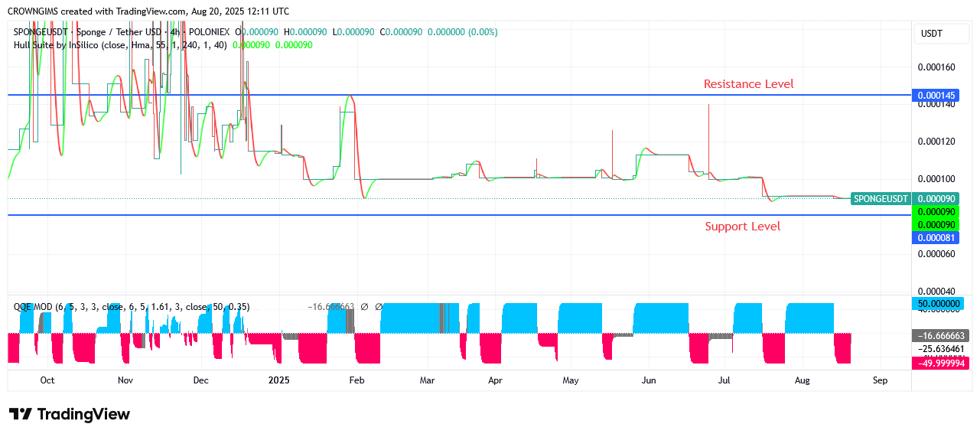
Task: Click the -16.666663 value in QQE legend
Action: pyautogui.click(x=330, y=307)
